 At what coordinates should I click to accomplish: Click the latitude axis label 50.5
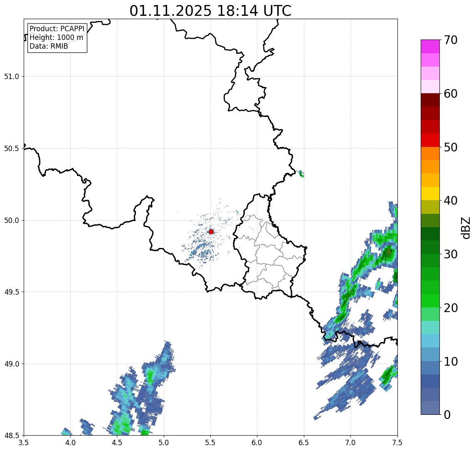tap(12, 148)
